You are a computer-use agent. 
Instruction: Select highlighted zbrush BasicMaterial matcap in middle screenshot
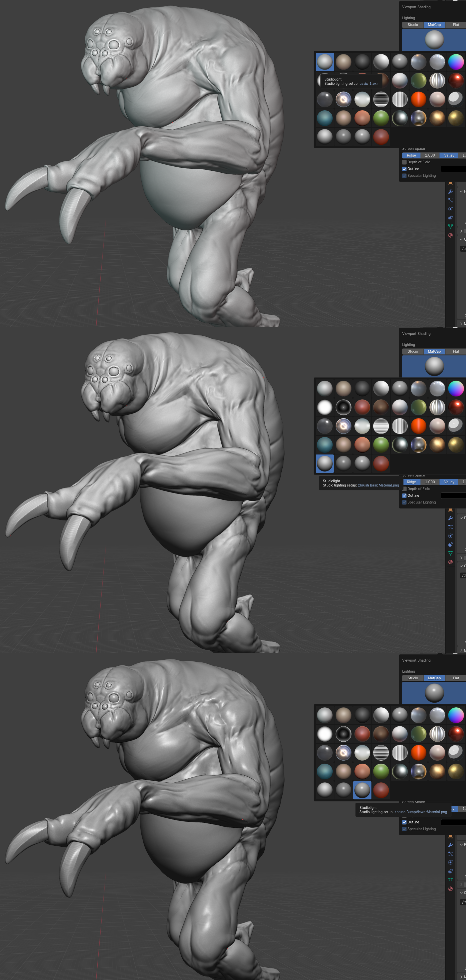[x=324, y=464]
